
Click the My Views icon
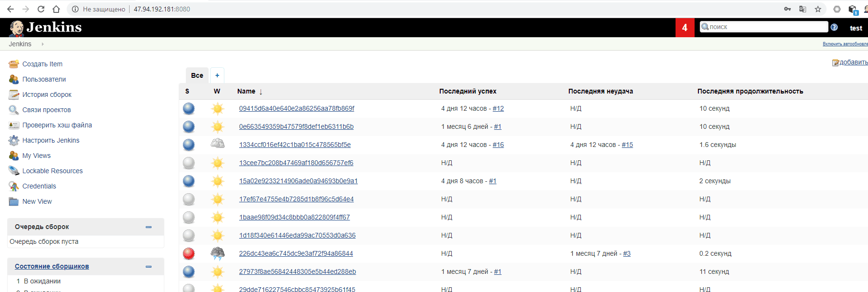coord(14,156)
